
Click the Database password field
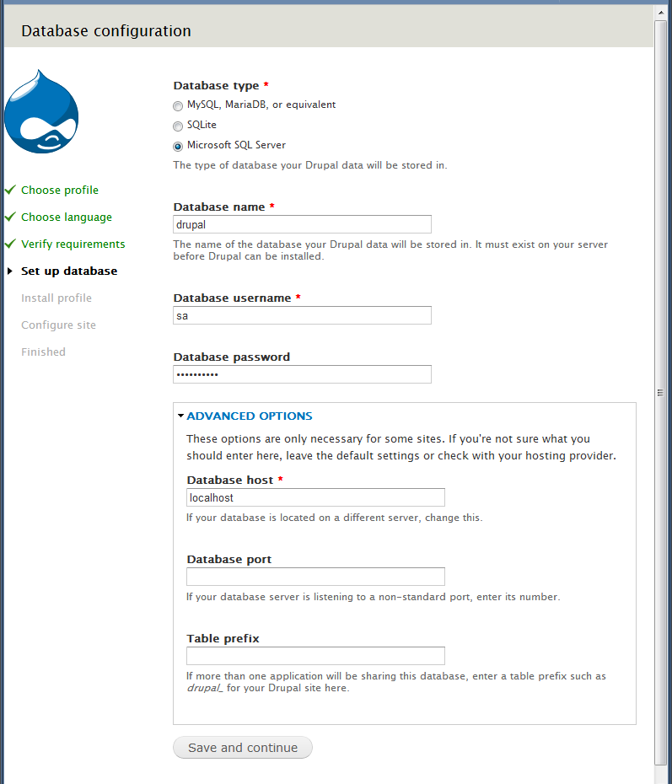[x=302, y=374]
